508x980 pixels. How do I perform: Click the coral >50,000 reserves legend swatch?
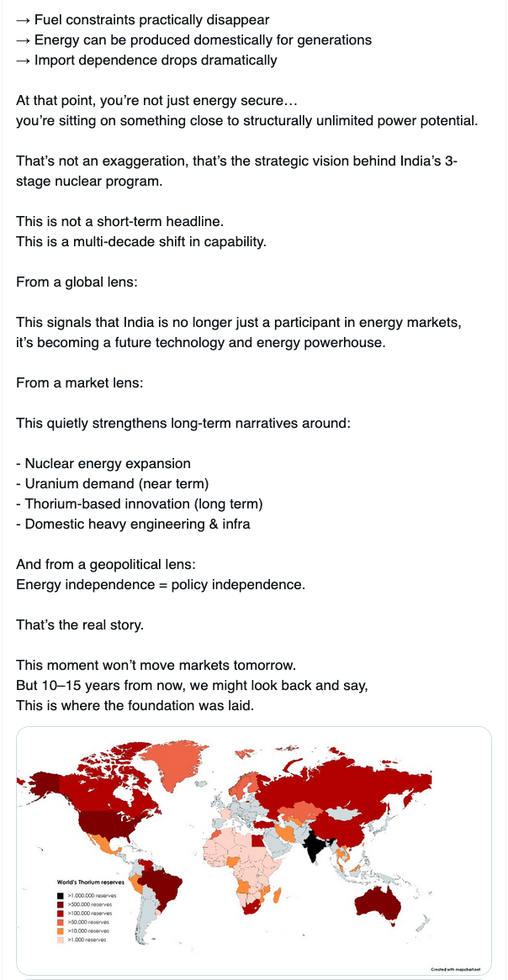(61, 922)
